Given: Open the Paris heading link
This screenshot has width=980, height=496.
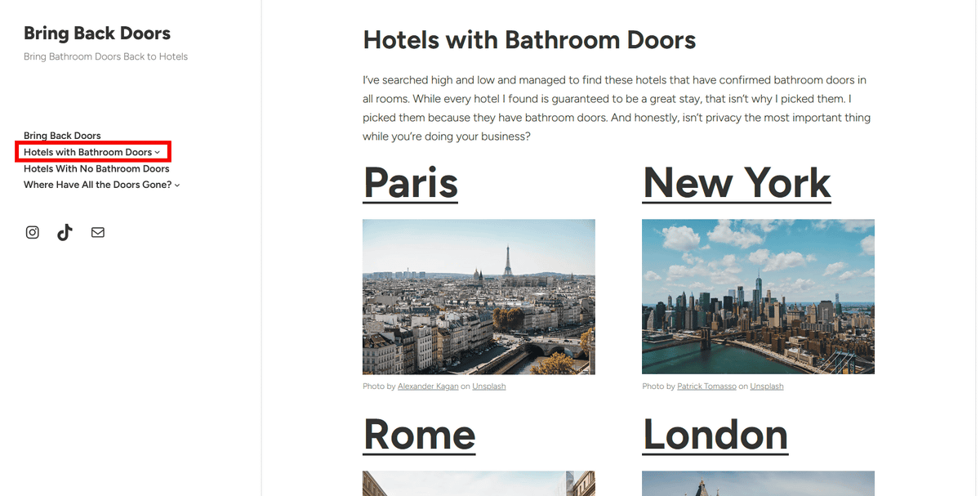Looking at the screenshot, I should point(411,182).
